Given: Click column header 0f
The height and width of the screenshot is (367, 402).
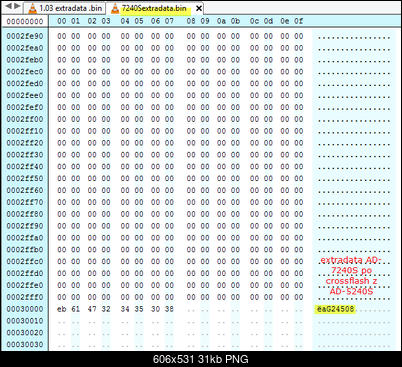Looking at the screenshot, I should tap(299, 21).
